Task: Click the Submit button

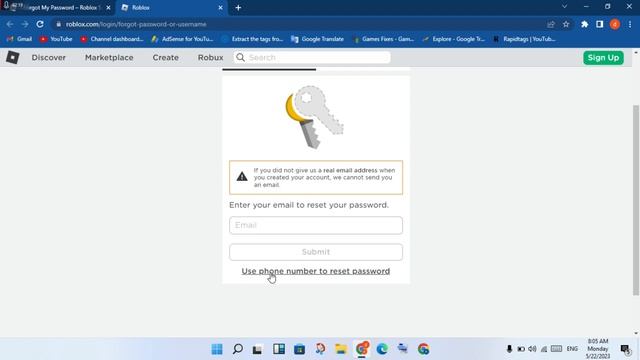Action: 316,252
